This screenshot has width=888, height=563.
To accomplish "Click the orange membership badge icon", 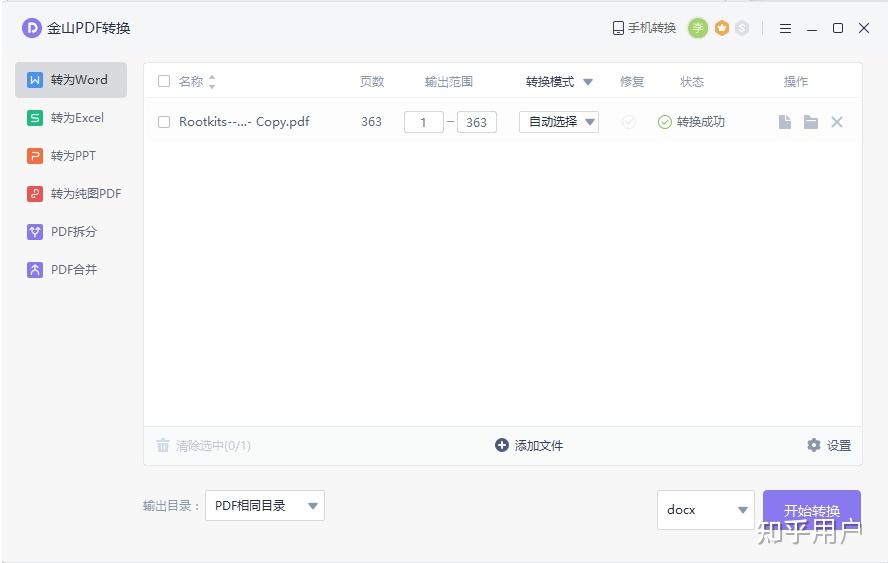I will (x=722, y=28).
